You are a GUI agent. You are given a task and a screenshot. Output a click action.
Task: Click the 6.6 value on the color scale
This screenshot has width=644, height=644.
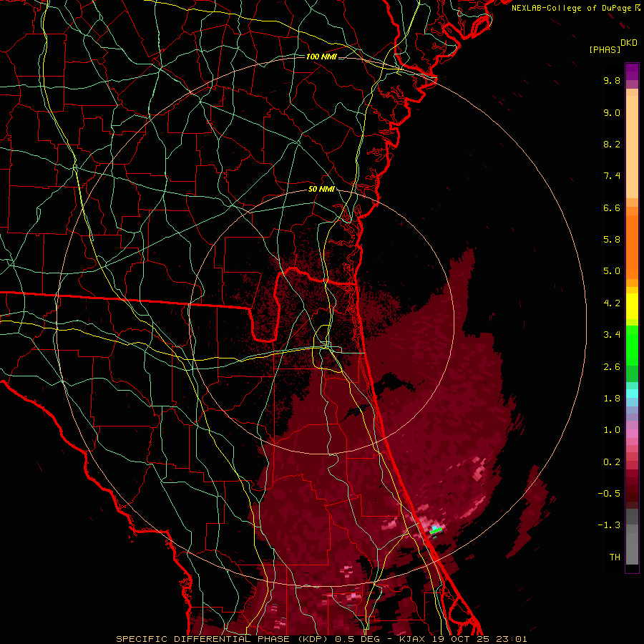(612, 208)
